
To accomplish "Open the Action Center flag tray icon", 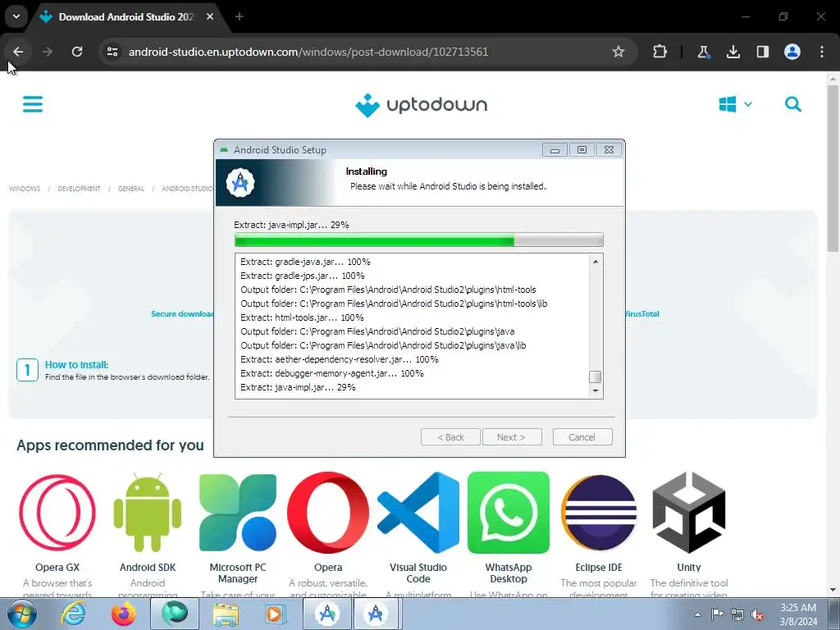I will (x=717, y=614).
